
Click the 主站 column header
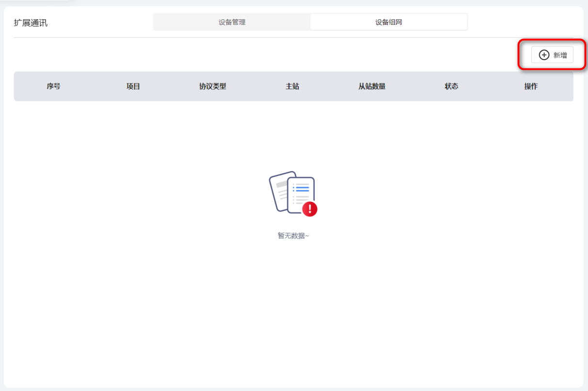coord(292,86)
